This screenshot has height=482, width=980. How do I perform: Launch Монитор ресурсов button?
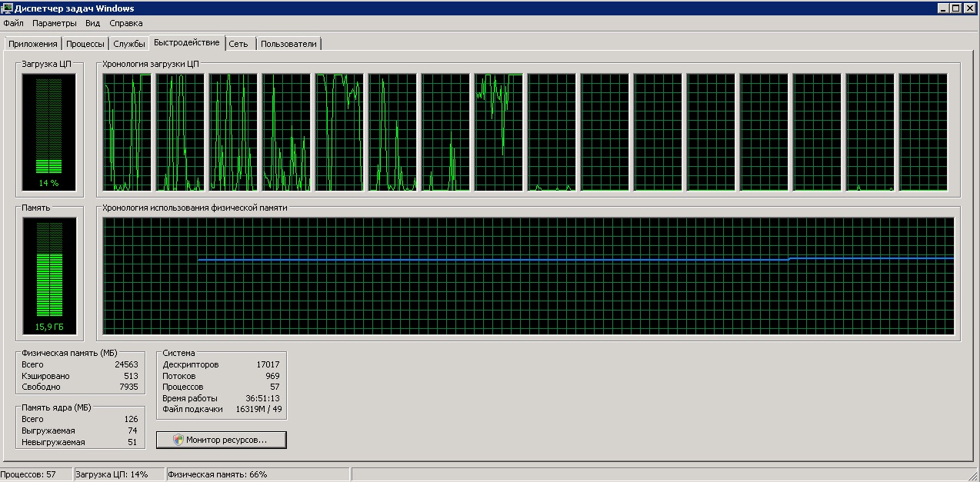pos(222,440)
